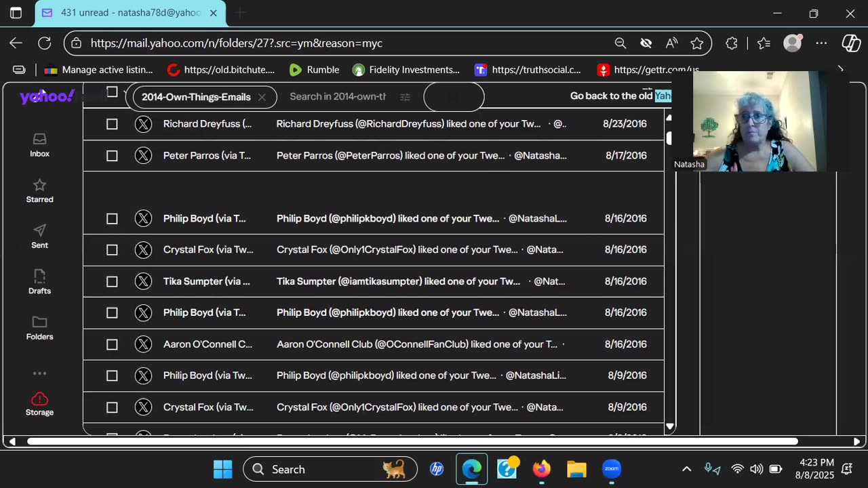Open the Extensions puzzle icon
The height and width of the screenshot is (488, 868).
click(x=732, y=43)
